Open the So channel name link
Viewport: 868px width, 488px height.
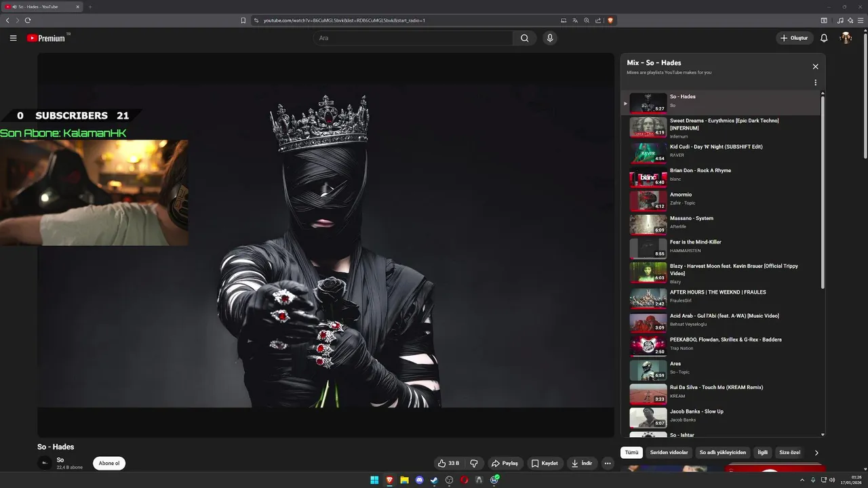pos(60,460)
